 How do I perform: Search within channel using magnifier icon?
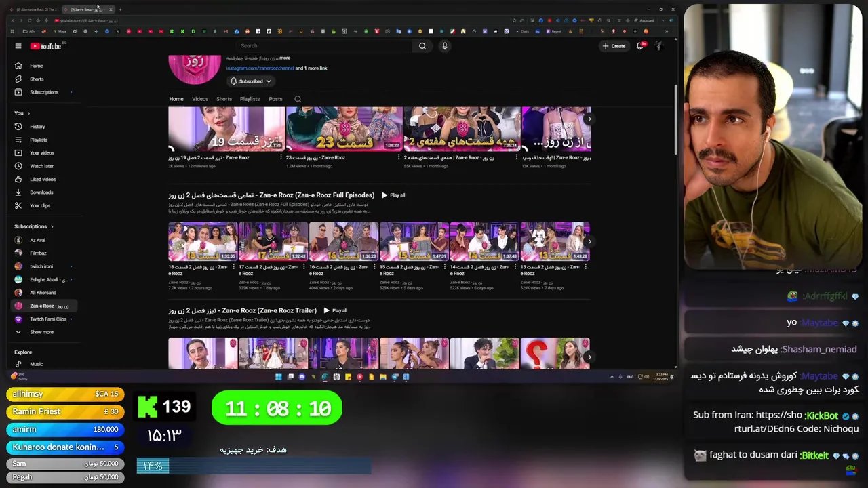(x=298, y=99)
